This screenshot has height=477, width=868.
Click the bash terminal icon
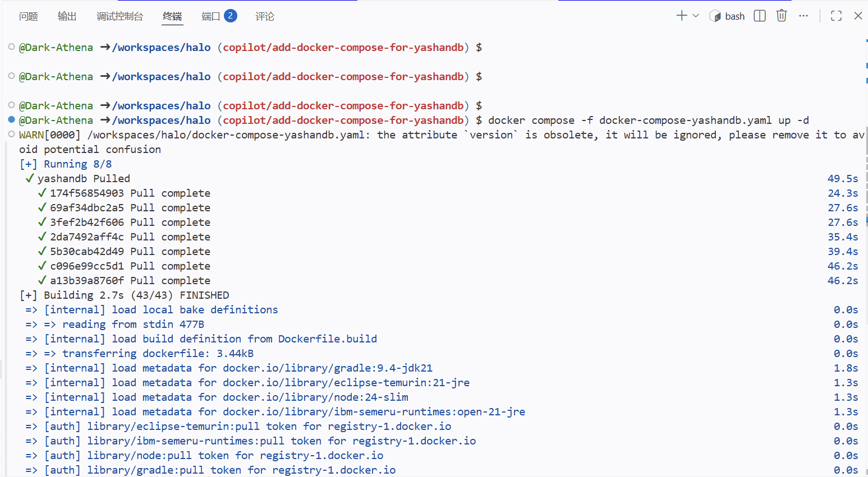(x=715, y=16)
